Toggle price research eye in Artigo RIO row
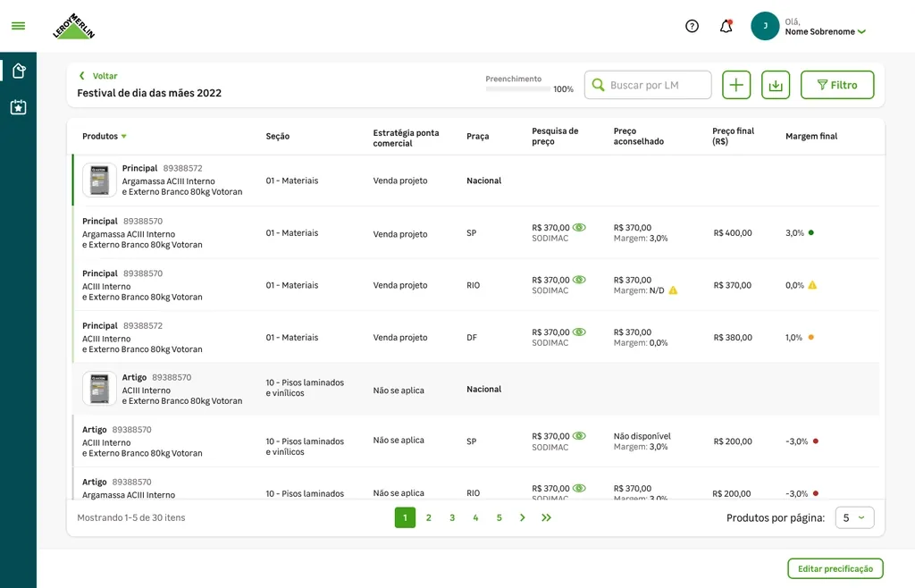915x588 pixels. [579, 488]
